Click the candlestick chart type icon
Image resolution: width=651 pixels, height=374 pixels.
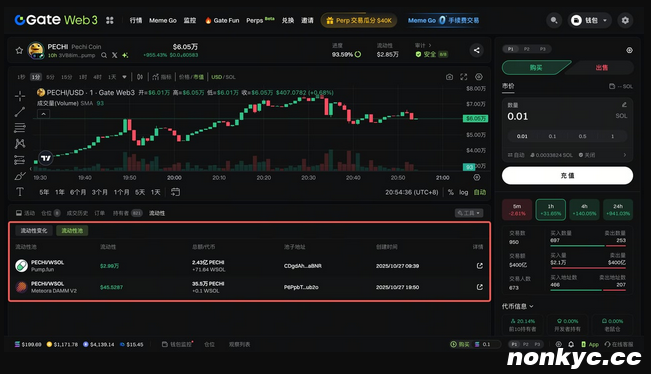pos(140,77)
